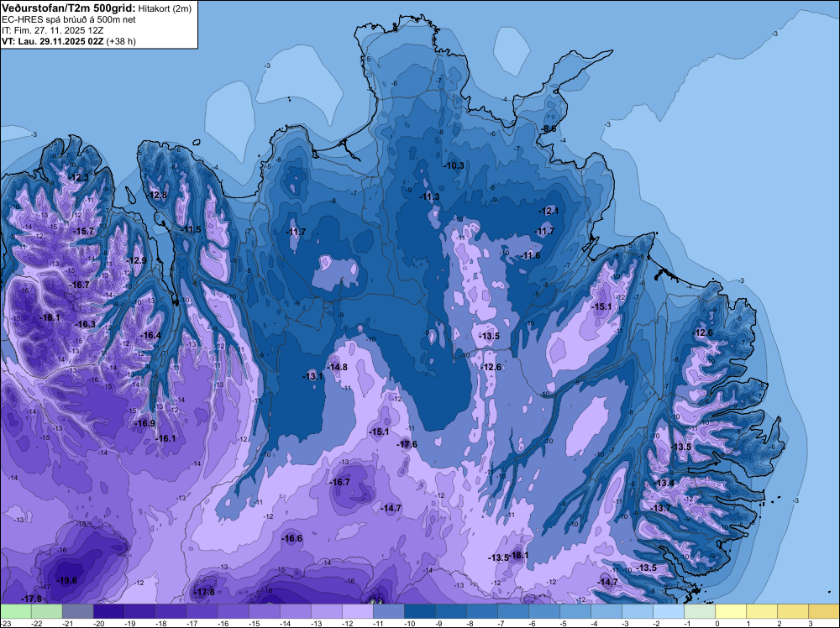This screenshot has height=628, width=840.
Task: Select the -12.1 temperature label
Action: point(549,212)
